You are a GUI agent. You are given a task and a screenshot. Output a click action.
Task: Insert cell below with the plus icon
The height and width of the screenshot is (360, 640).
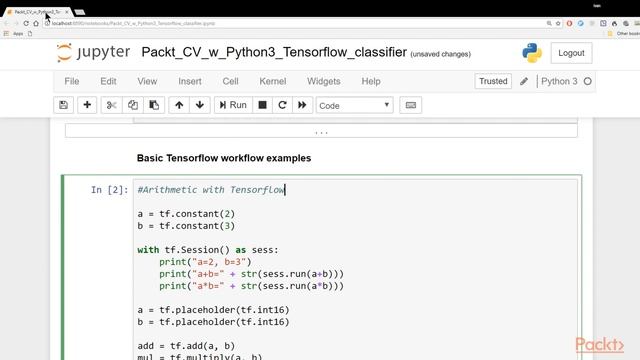pos(87,105)
